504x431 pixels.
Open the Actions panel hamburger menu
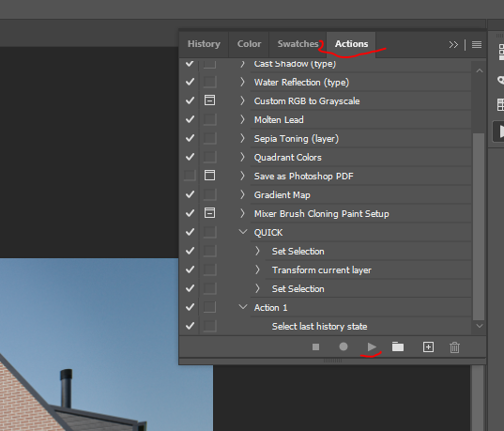tap(477, 44)
